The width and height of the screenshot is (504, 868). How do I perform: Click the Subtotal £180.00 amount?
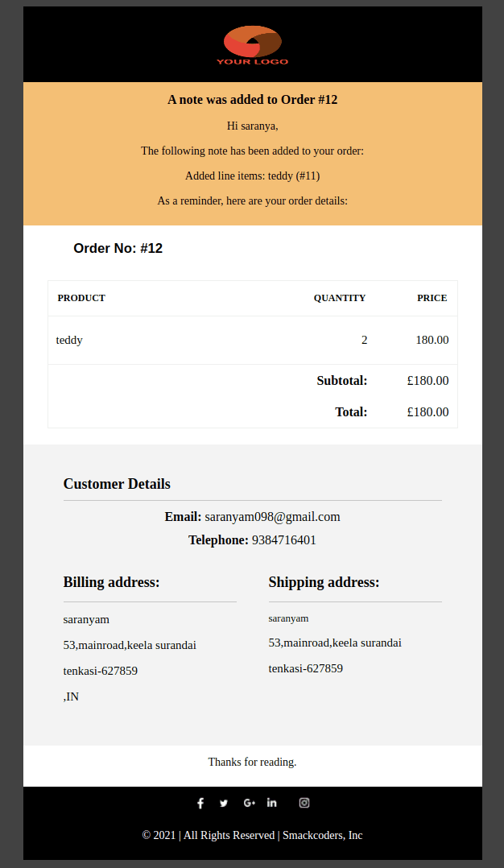click(x=428, y=380)
